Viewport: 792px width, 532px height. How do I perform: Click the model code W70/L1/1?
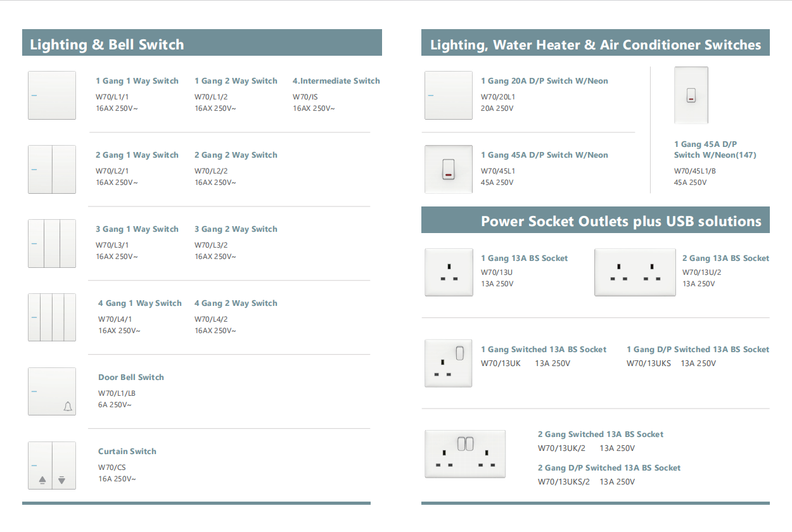(x=112, y=97)
